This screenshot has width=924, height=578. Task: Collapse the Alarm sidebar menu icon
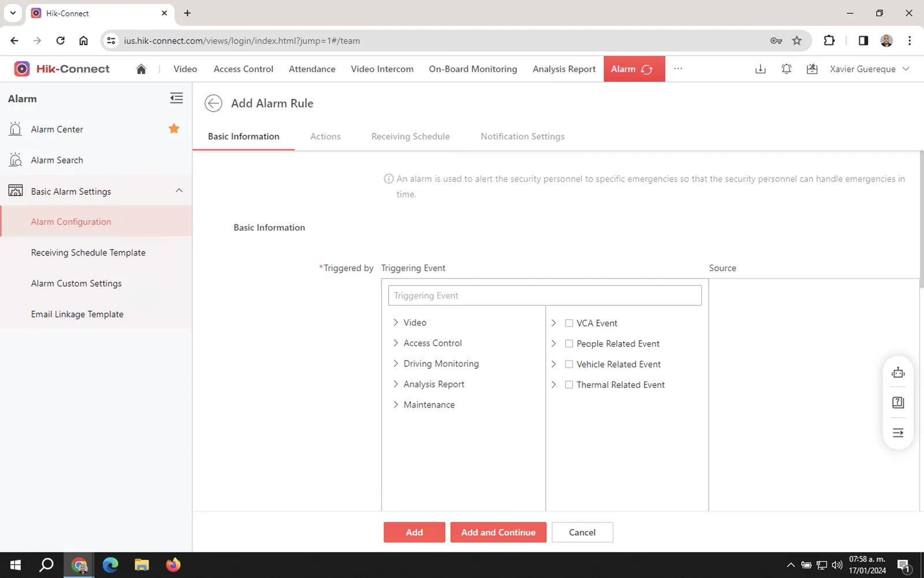point(176,98)
